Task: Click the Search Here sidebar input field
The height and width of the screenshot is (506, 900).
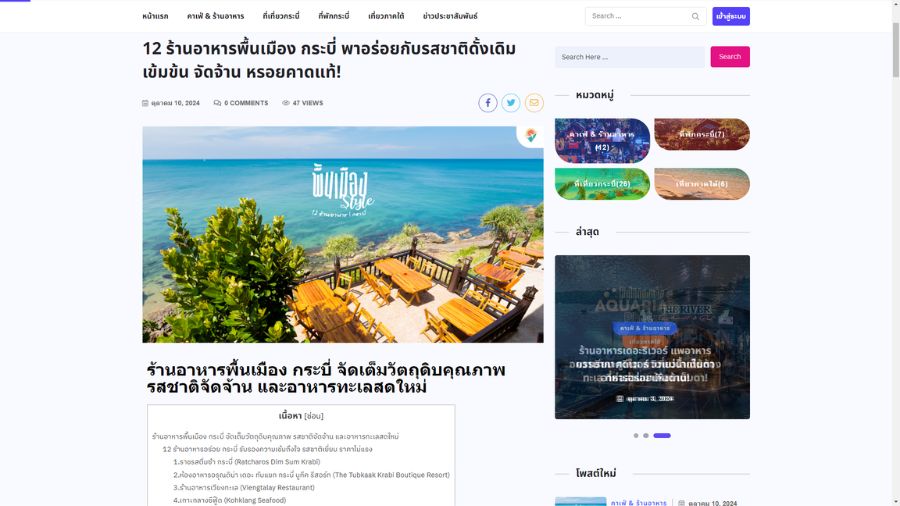Action: (630, 57)
